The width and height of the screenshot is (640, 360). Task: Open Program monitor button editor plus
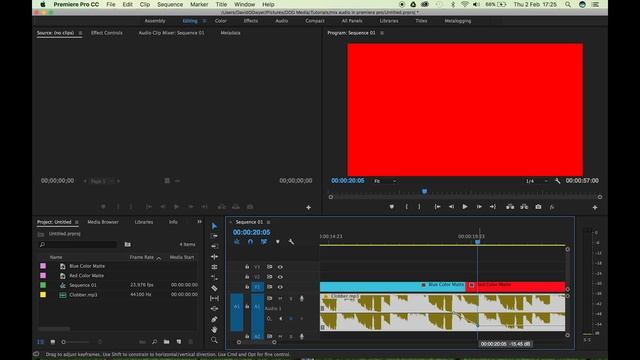pos(595,208)
